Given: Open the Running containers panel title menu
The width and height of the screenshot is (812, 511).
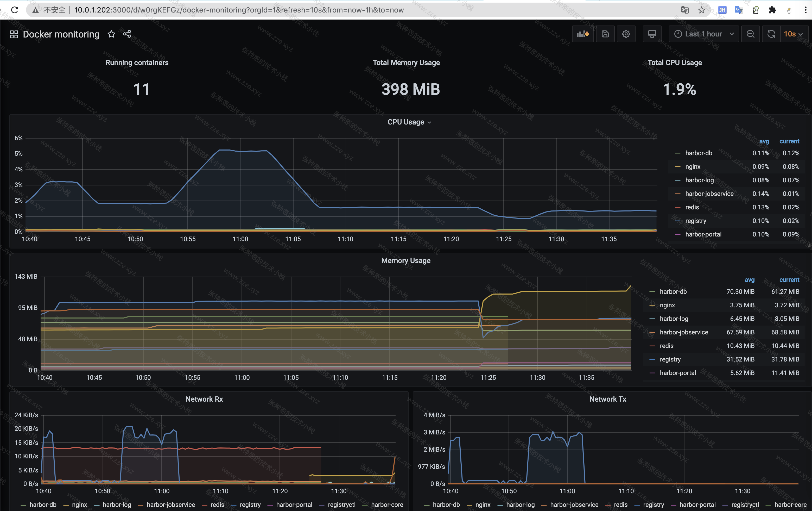Looking at the screenshot, I should [x=137, y=63].
